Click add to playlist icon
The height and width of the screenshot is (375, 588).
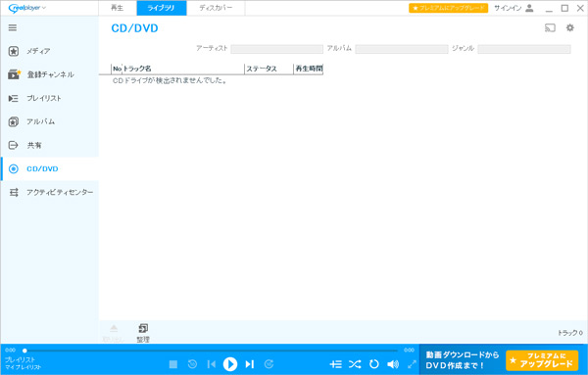pos(335,364)
